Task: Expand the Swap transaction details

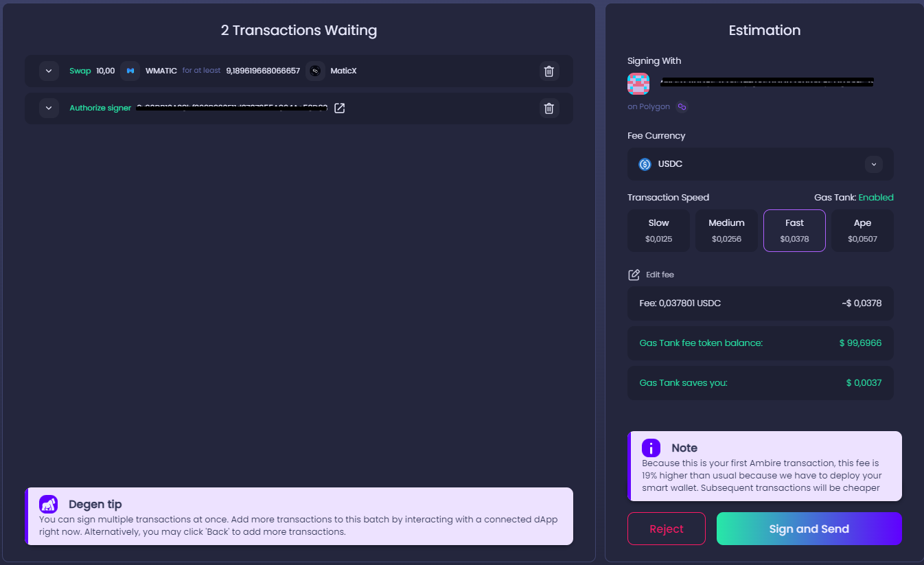Action: 49,71
